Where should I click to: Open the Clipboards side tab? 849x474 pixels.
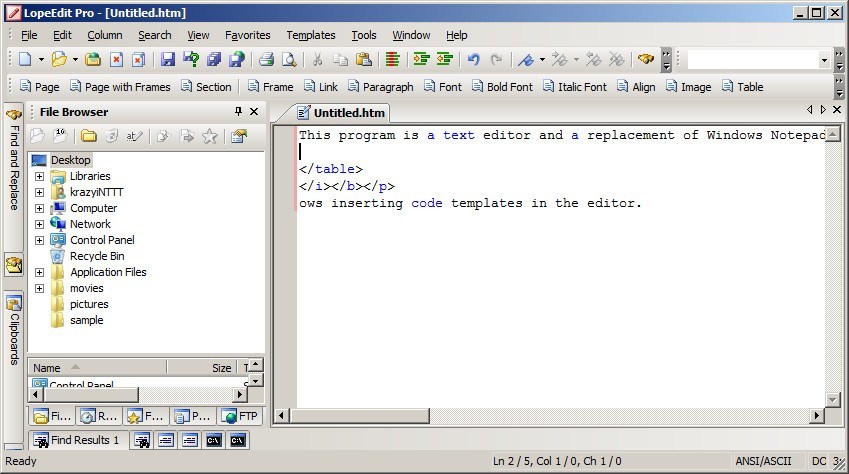pos(14,330)
